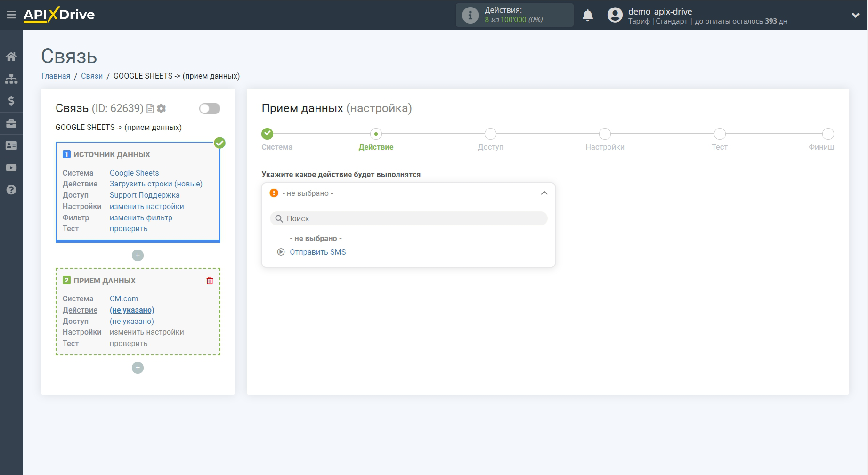868x475 pixels.
Task: Expand the account menu chevron
Action: pos(856,15)
